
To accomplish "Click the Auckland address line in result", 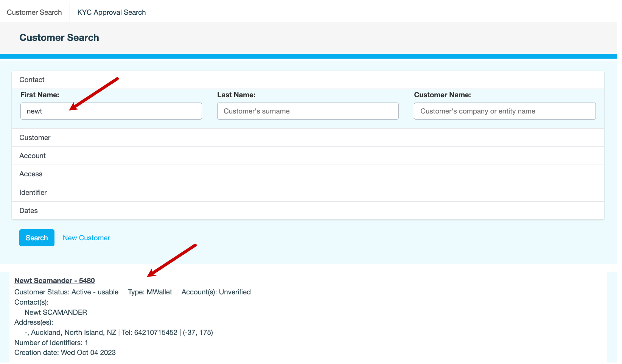I will click(x=118, y=333).
